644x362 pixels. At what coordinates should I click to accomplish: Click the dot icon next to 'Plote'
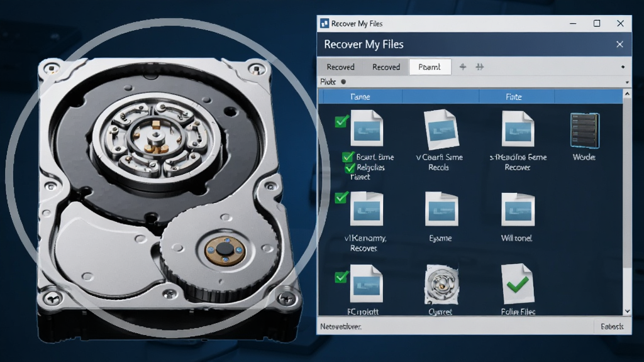tap(343, 82)
